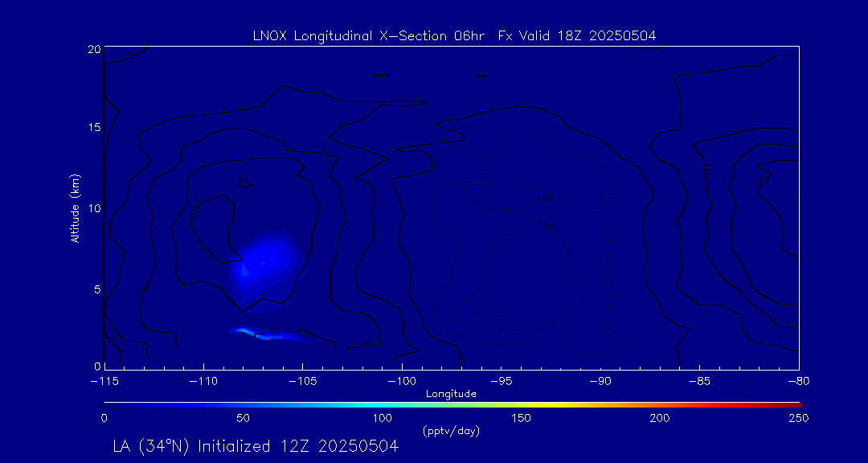This screenshot has height=463, width=868.
Task: Click the 'LA (34°N) Initialized 12Z 20250504' caption
Action: [256, 446]
